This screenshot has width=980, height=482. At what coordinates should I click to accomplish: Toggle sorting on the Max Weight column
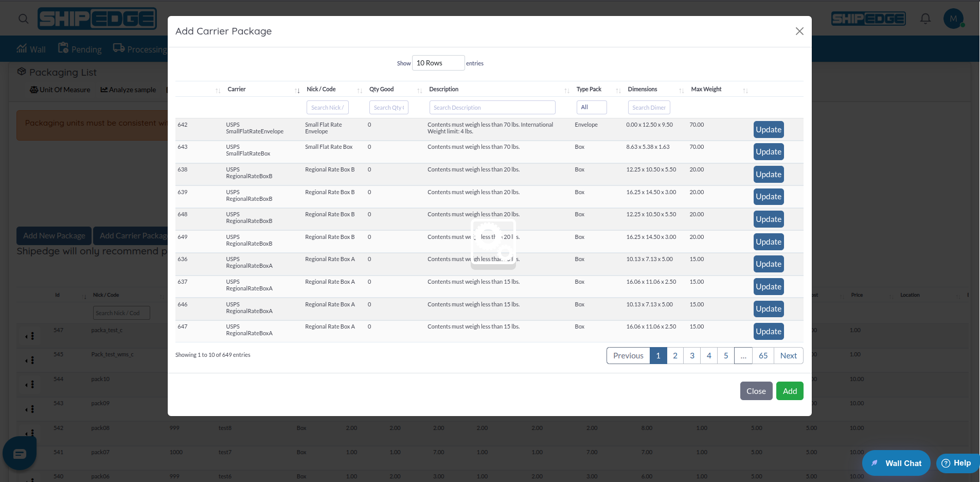pyautogui.click(x=746, y=90)
